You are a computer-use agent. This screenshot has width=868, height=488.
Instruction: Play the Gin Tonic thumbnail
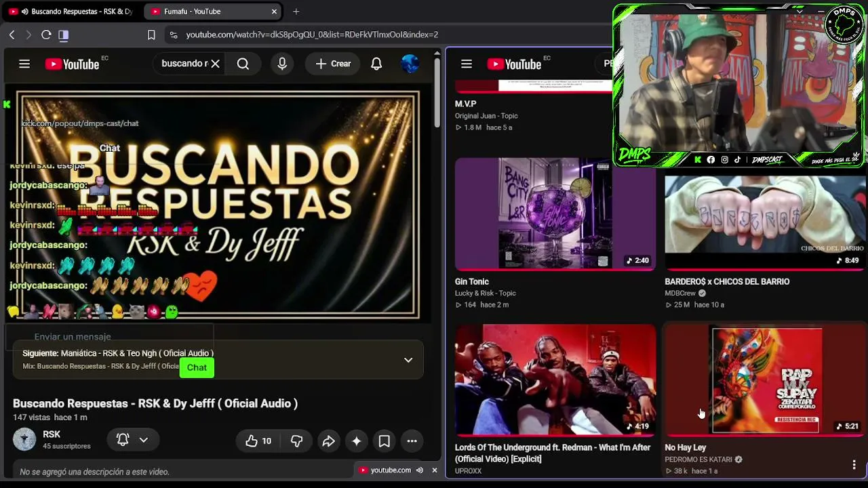tap(555, 214)
